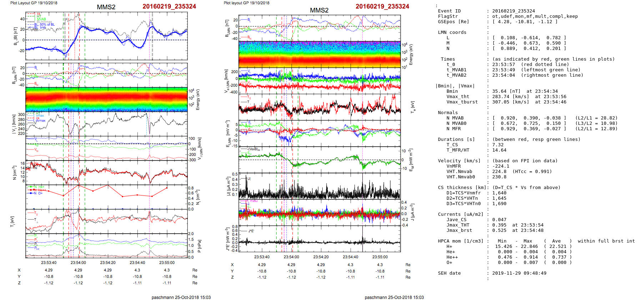Click the 'CS thickness [km]' heading
644x300 pixels.
pyautogui.click(x=462, y=188)
